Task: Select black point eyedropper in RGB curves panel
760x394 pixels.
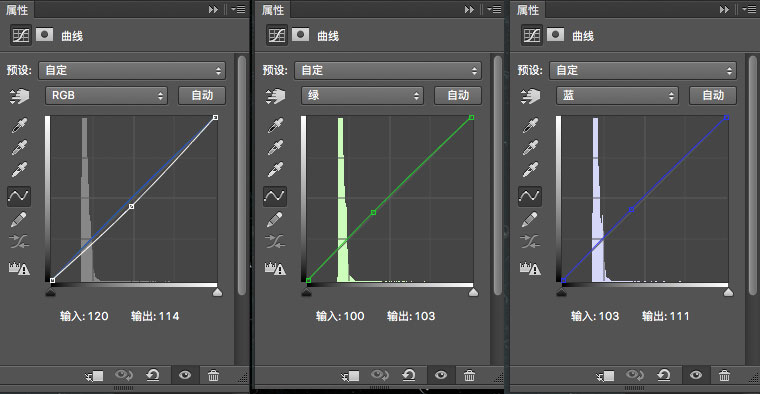Action: tap(19, 125)
